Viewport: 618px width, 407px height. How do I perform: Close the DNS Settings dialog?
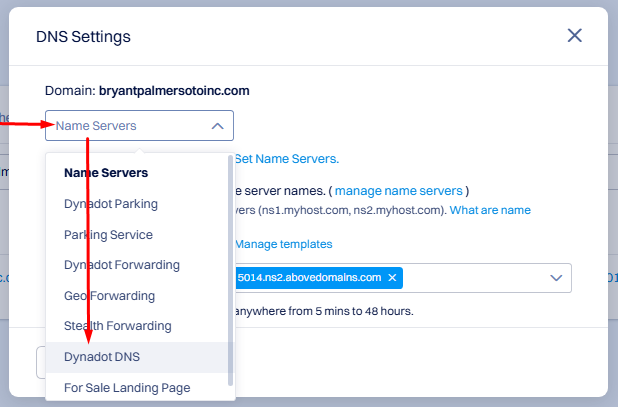coord(574,35)
